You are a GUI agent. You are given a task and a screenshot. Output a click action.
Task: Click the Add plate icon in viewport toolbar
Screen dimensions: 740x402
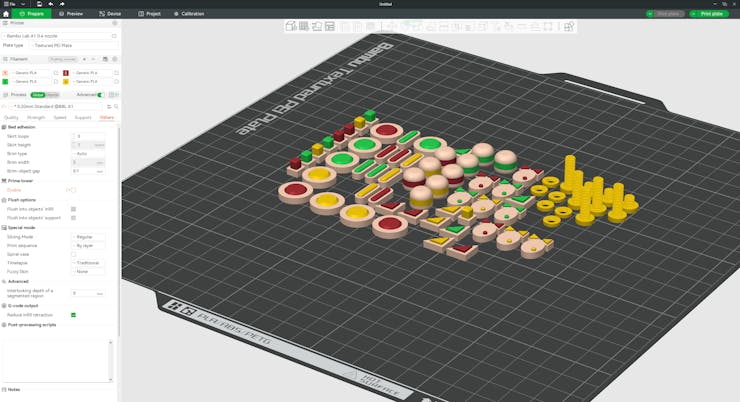304,26
